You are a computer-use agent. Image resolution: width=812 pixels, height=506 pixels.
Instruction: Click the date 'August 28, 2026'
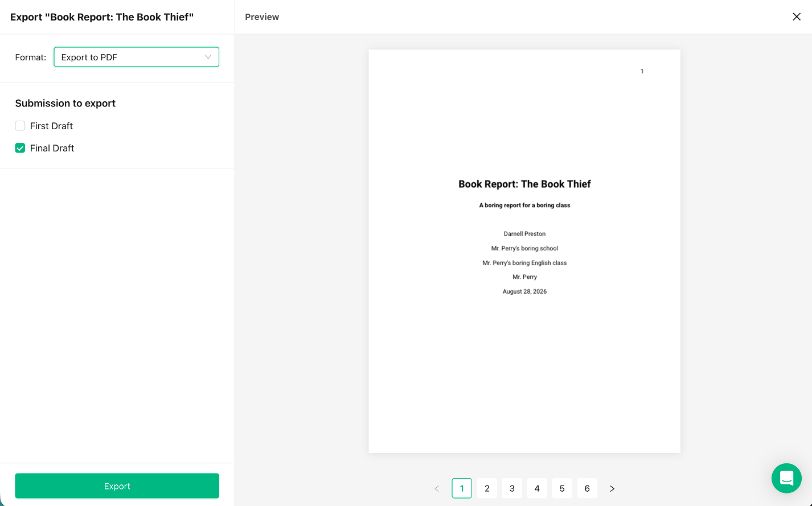click(524, 291)
